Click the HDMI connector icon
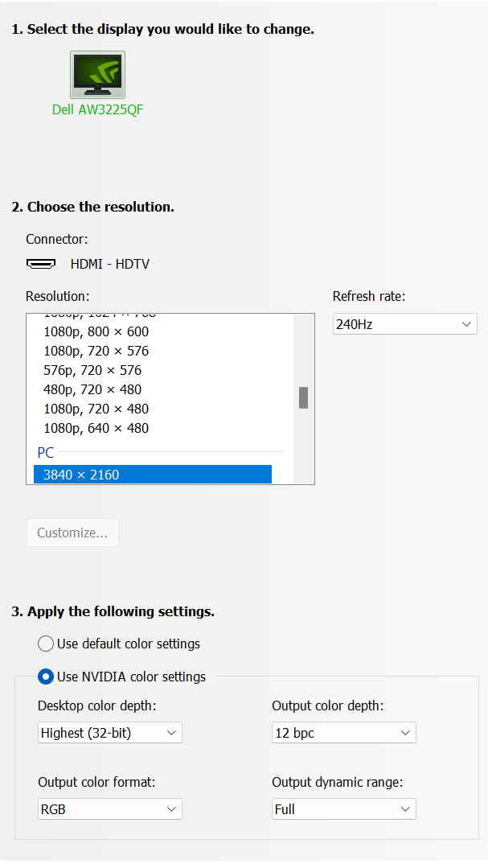This screenshot has height=868, width=488. [41, 264]
